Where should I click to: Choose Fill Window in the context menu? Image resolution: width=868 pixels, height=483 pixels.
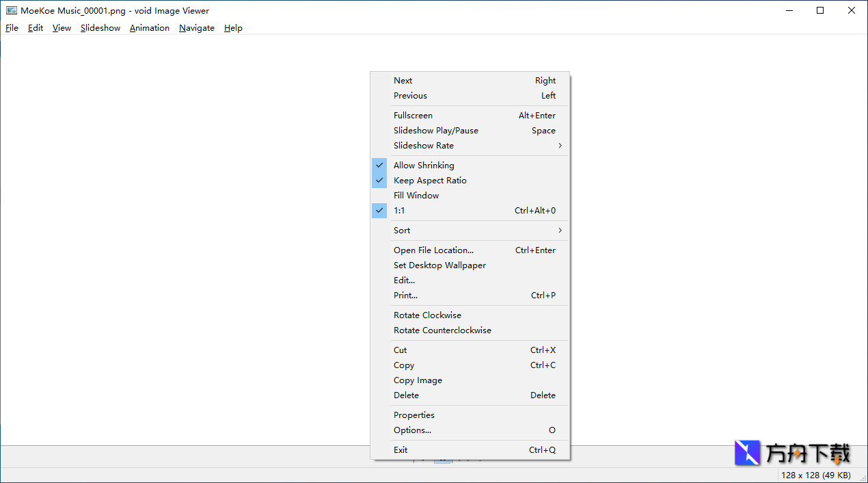tap(416, 196)
